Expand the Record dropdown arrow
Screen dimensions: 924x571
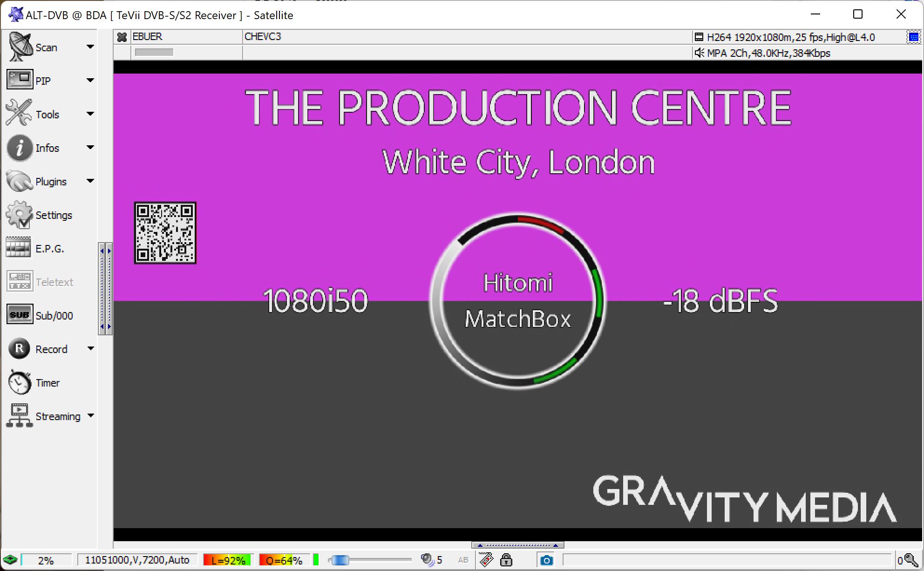90,348
